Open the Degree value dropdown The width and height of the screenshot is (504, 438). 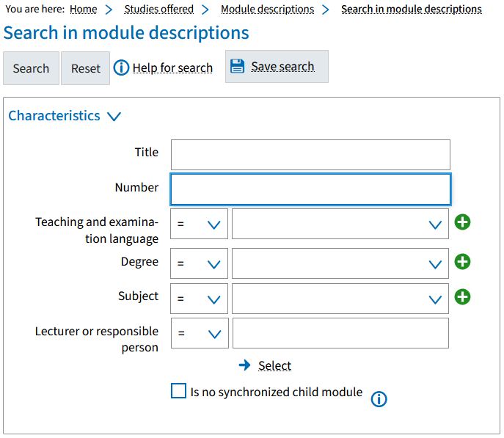340,263
